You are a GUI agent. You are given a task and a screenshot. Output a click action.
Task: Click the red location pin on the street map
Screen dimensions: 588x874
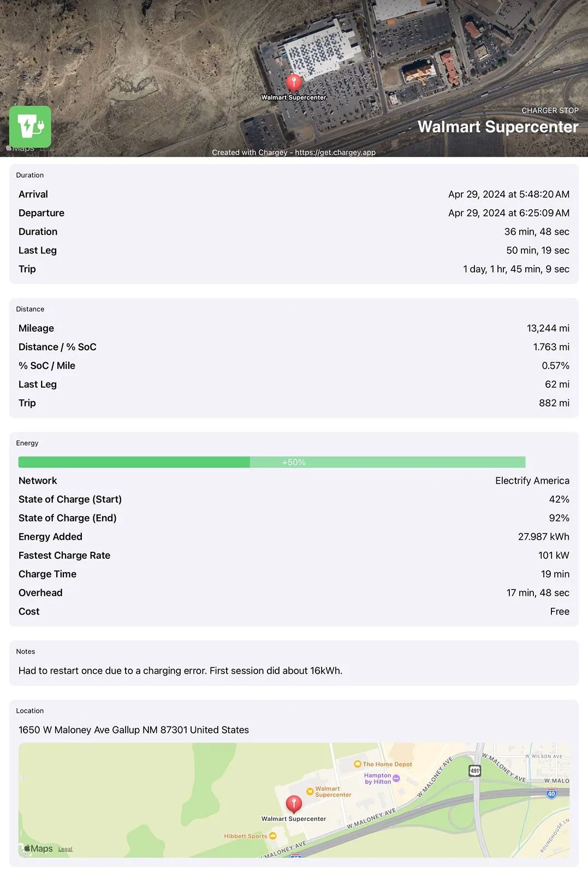(294, 804)
